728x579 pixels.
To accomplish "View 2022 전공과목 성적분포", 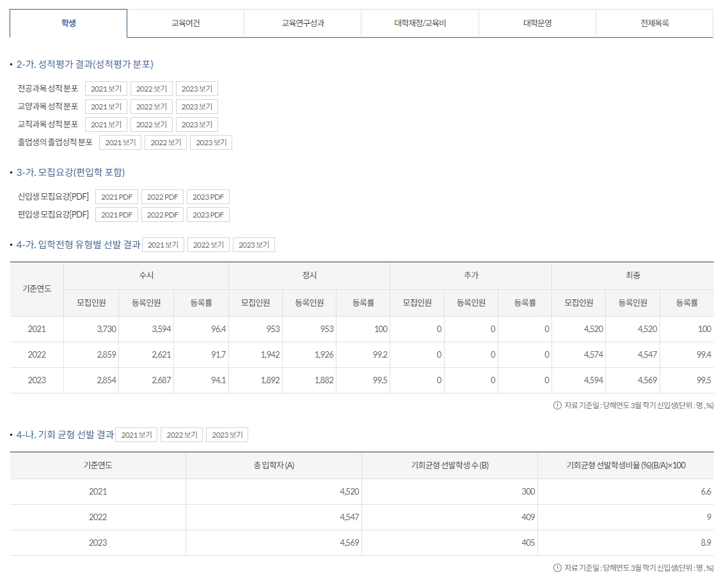I will (152, 89).
